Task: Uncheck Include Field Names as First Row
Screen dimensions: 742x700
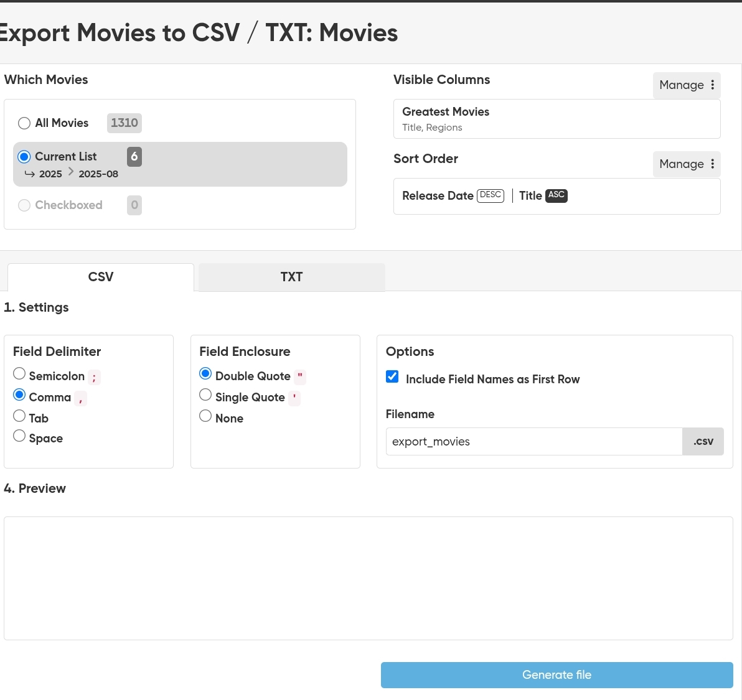Action: (x=392, y=376)
